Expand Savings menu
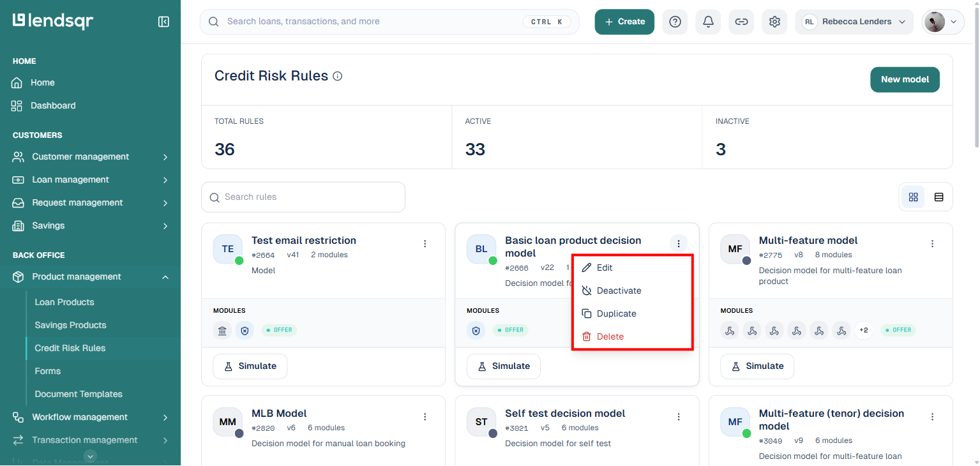980x466 pixels. point(90,225)
